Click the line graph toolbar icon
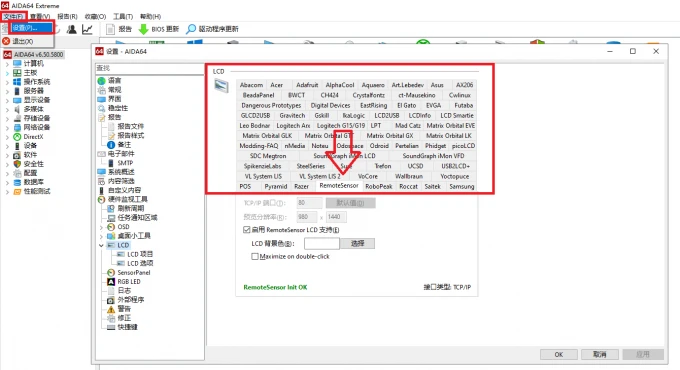Image resolution: width=680 pixels, height=370 pixels. [x=87, y=29]
